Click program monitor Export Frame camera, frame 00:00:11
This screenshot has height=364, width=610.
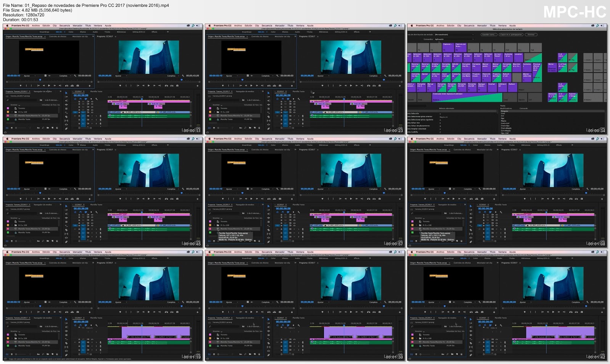click(177, 85)
